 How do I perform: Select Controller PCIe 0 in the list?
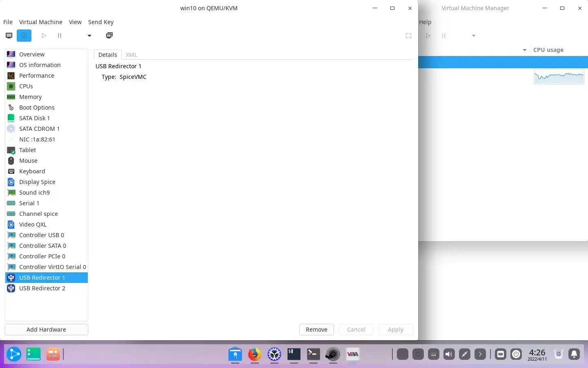point(47,256)
